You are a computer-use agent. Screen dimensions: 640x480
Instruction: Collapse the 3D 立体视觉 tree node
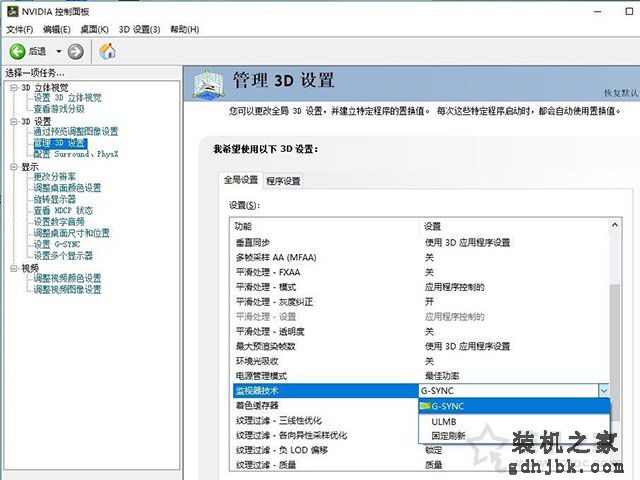click(14, 87)
